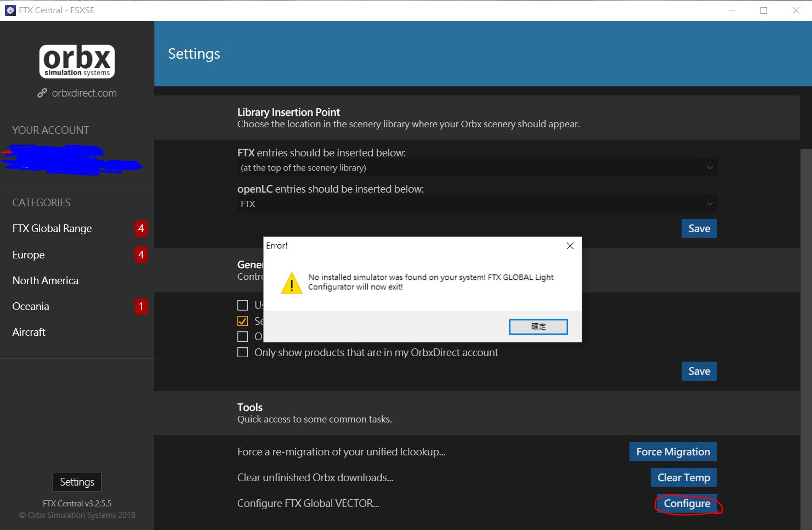
Task: Click 'Clear unfinished Orbx downloads...' text
Action: coord(315,477)
